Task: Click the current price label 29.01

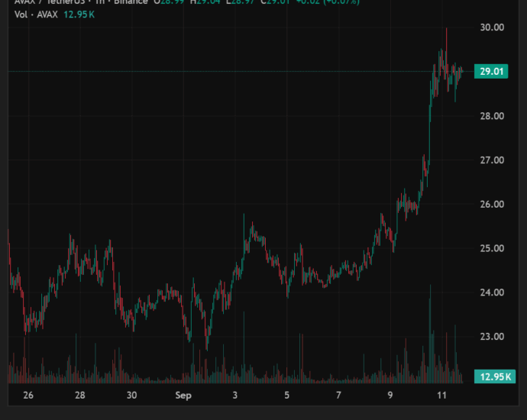Action: (491, 72)
